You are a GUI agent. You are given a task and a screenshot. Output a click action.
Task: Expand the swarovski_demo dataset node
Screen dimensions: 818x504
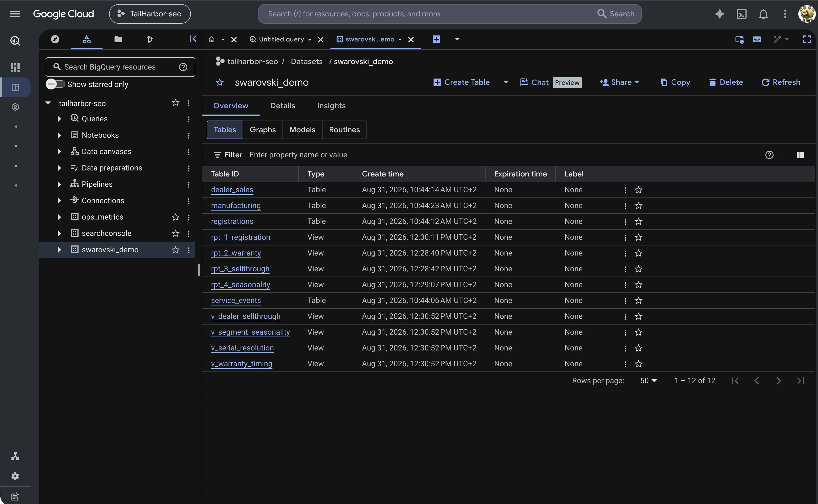point(59,250)
